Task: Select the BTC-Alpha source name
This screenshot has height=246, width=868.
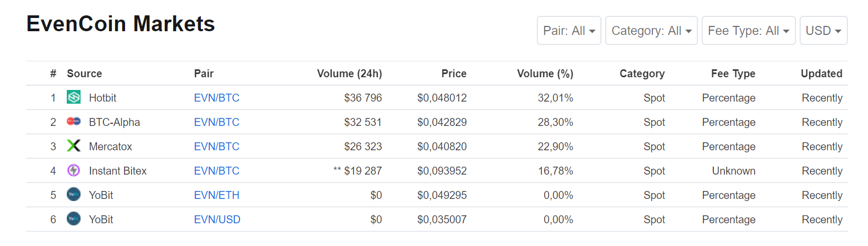Action: pos(114,122)
